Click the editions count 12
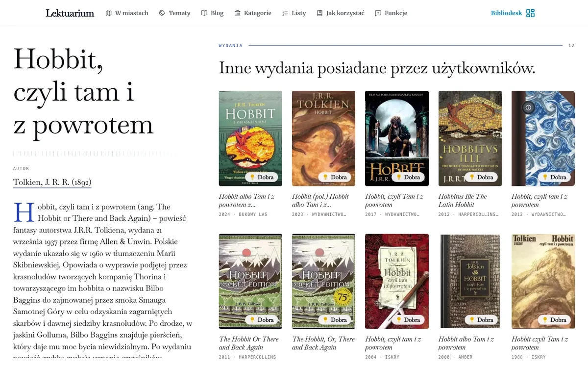The image size is (588, 368). click(571, 46)
